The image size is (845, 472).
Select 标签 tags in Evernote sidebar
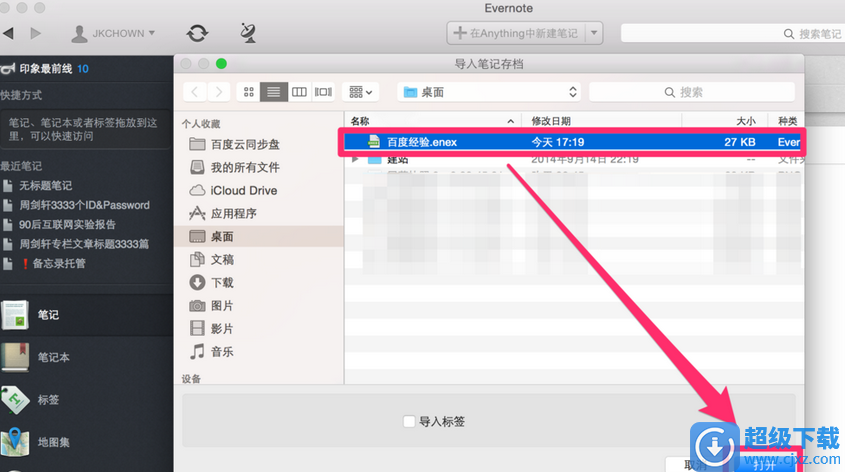point(86,400)
